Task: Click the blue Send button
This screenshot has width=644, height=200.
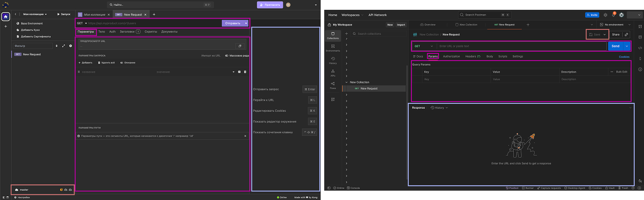Action: pyautogui.click(x=615, y=46)
